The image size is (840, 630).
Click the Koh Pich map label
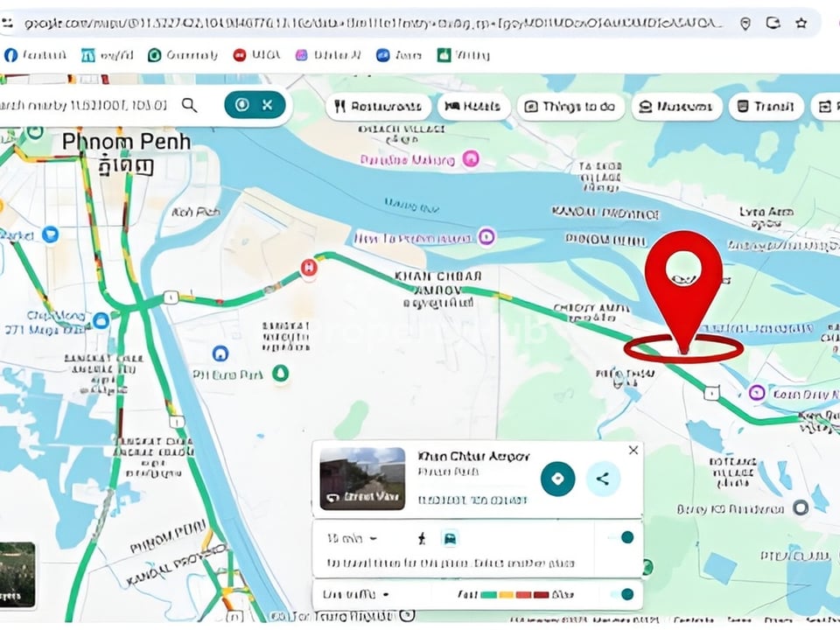coord(195,212)
